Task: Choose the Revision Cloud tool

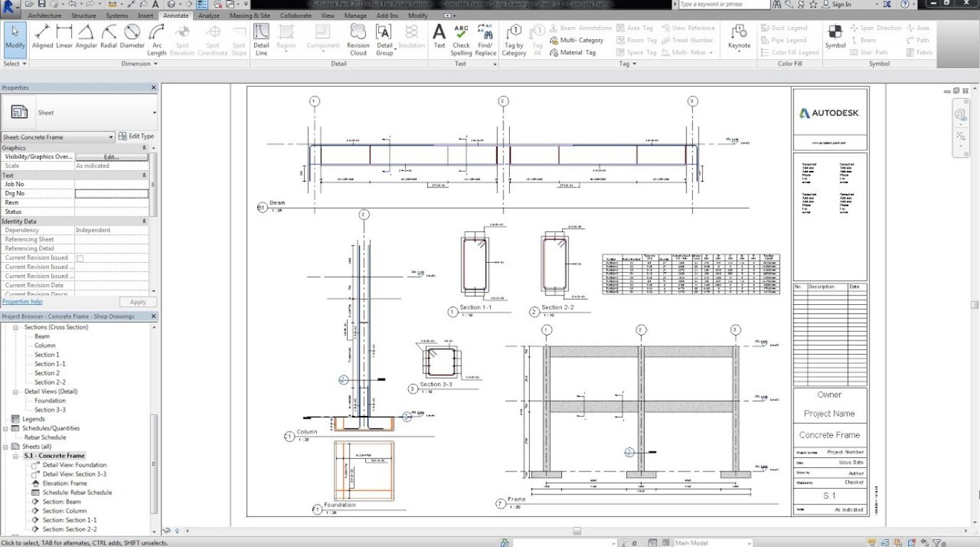Action: [x=358, y=39]
